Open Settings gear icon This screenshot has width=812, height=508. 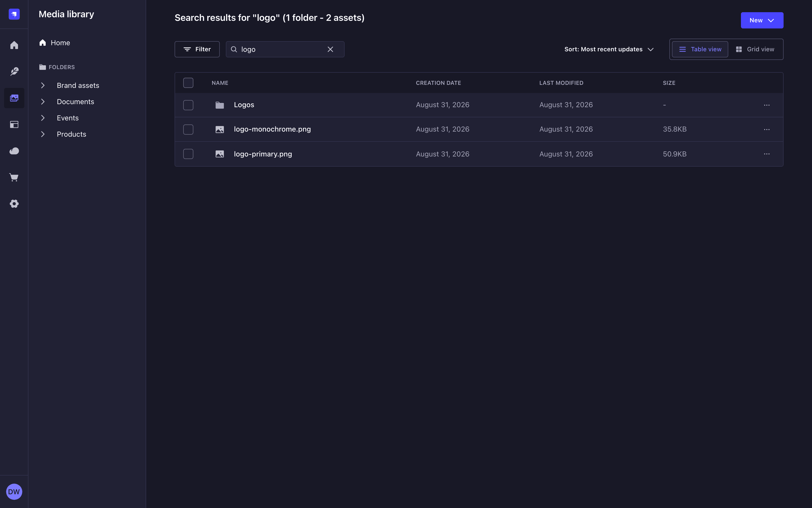click(14, 204)
